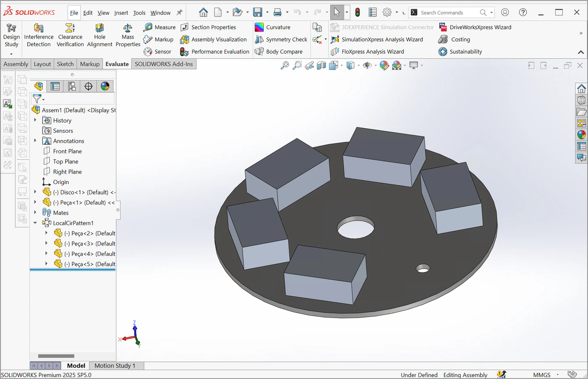This screenshot has height=379, width=588.
Task: Select the Origin in the feature tree
Action: coord(56,182)
